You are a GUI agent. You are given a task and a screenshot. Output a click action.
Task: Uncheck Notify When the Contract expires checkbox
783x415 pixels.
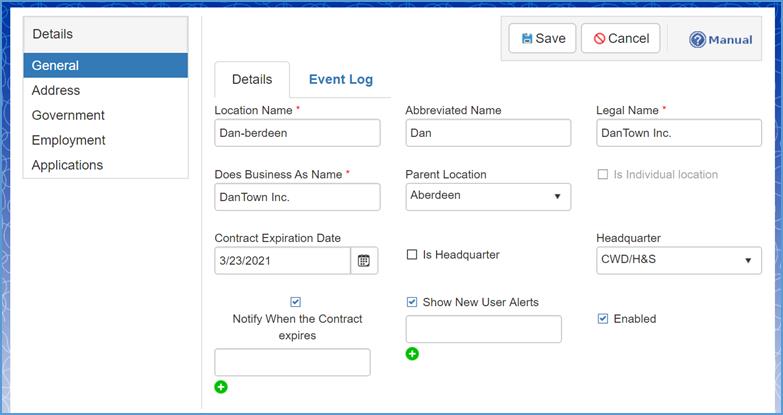295,302
